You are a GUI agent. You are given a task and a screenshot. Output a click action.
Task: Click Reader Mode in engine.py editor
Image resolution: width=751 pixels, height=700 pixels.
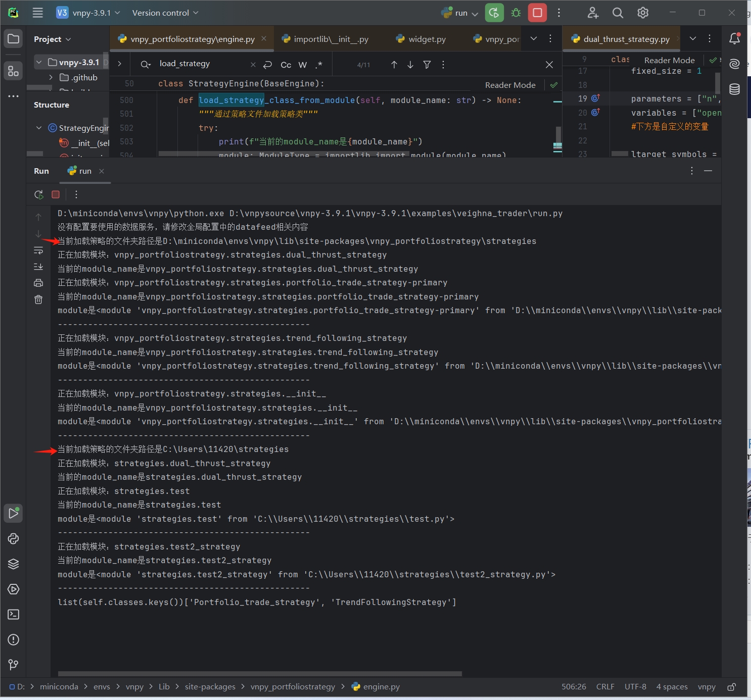pos(510,85)
